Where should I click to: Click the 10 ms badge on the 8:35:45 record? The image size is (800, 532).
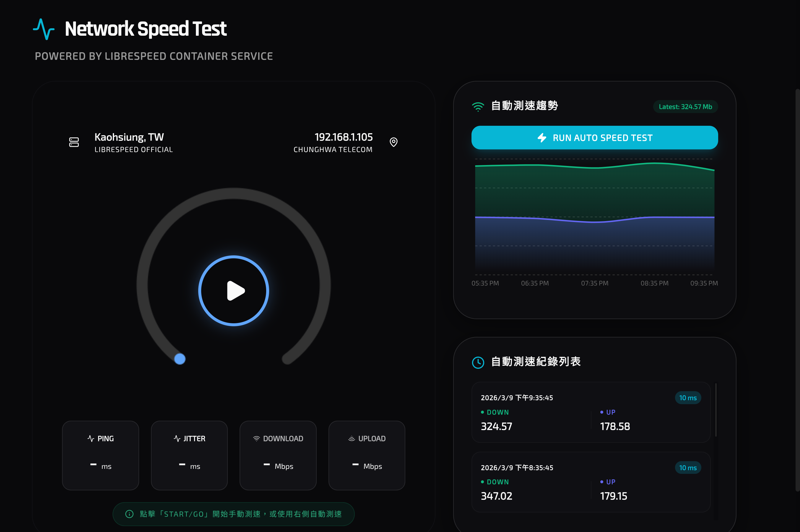[688, 468]
